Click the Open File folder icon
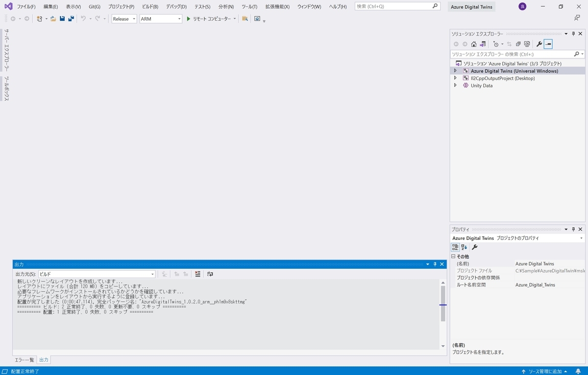 pos(53,19)
